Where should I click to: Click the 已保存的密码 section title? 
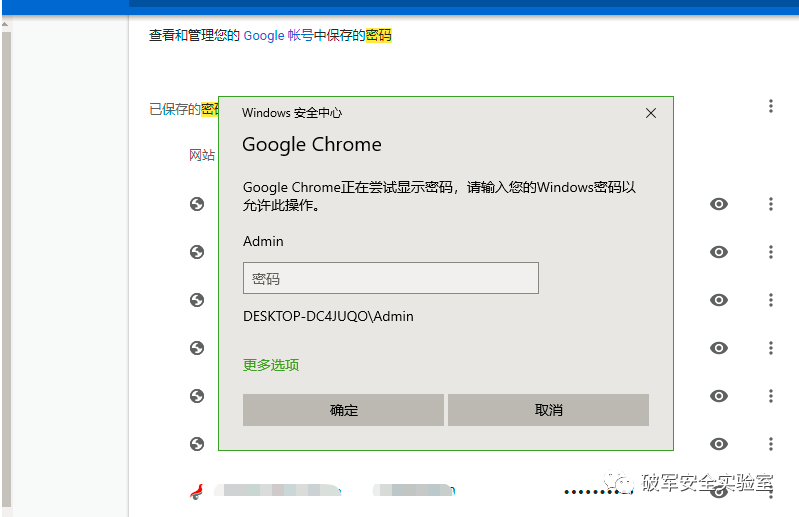[183, 109]
